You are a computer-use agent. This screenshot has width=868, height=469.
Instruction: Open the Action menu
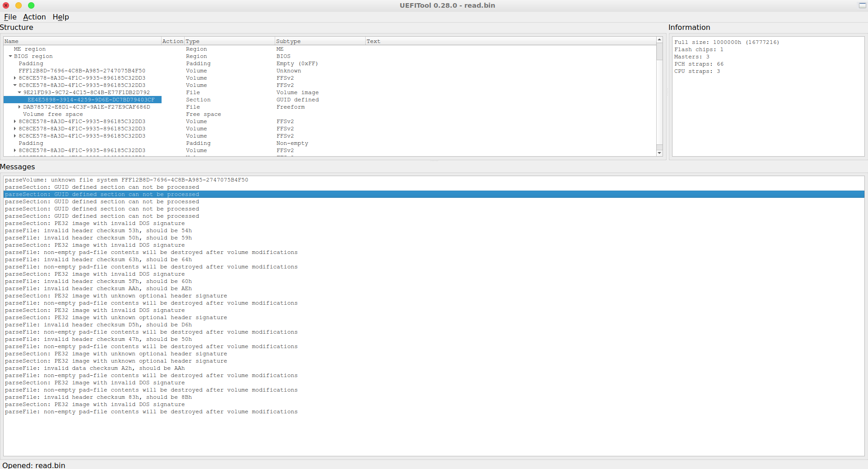34,17
